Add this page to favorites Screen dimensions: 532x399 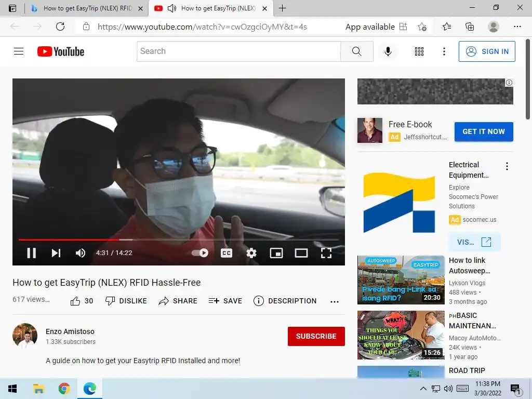(422, 26)
